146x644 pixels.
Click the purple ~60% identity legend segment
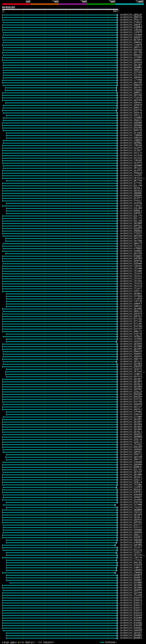pos(73,4)
